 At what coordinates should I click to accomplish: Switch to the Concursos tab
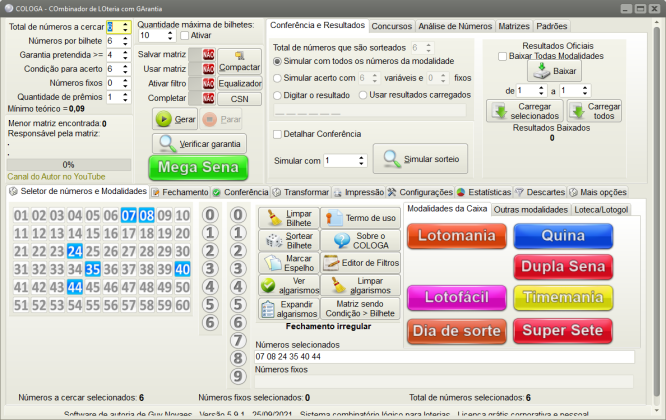pyautogui.click(x=392, y=26)
